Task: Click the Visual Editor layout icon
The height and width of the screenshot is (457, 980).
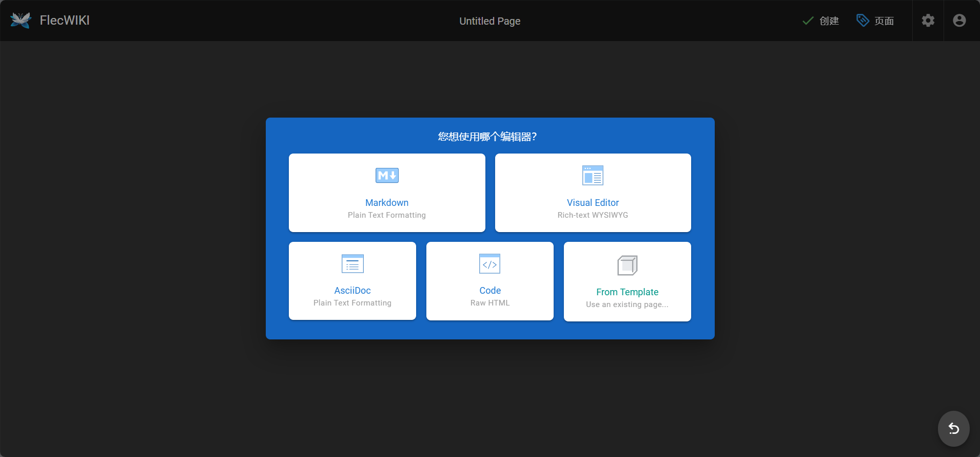Action: point(593,176)
